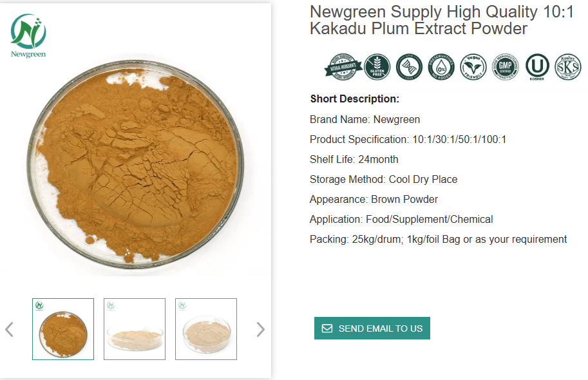The height and width of the screenshot is (380, 588).
Task: Click the SKS Kosher badge
Action: [x=568, y=67]
